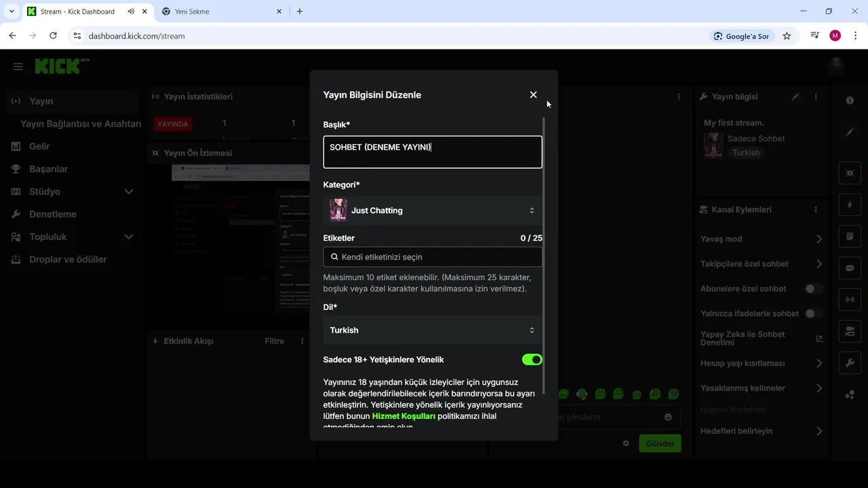Switch to the Yeni Sekme browser tab
The image size is (868, 488).
coord(222,12)
